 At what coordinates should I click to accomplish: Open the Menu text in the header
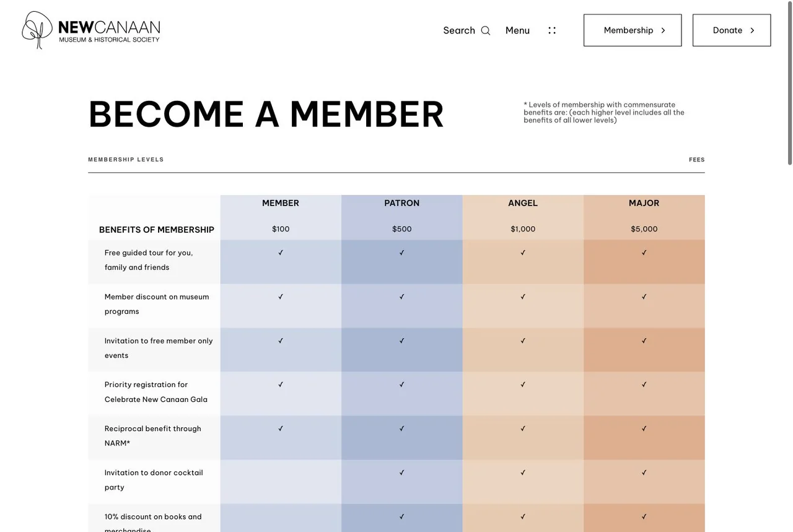[517, 30]
